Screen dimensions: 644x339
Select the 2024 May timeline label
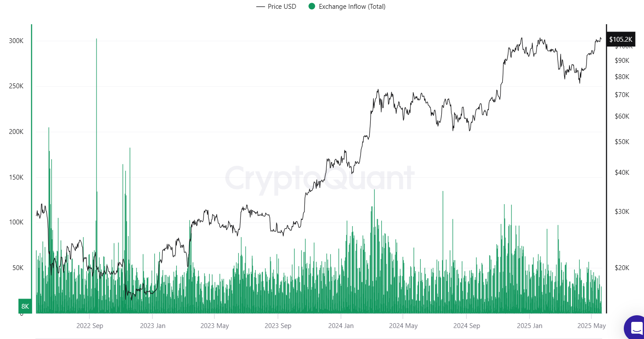click(403, 326)
